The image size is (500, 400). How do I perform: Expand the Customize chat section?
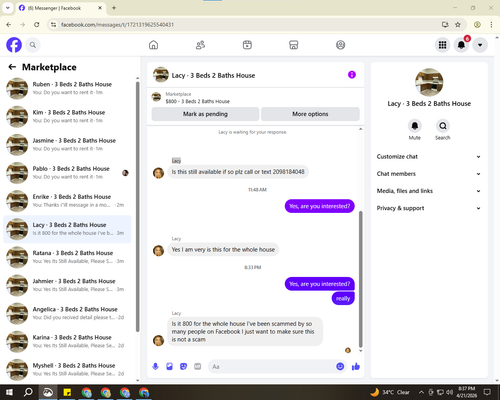[x=429, y=157]
